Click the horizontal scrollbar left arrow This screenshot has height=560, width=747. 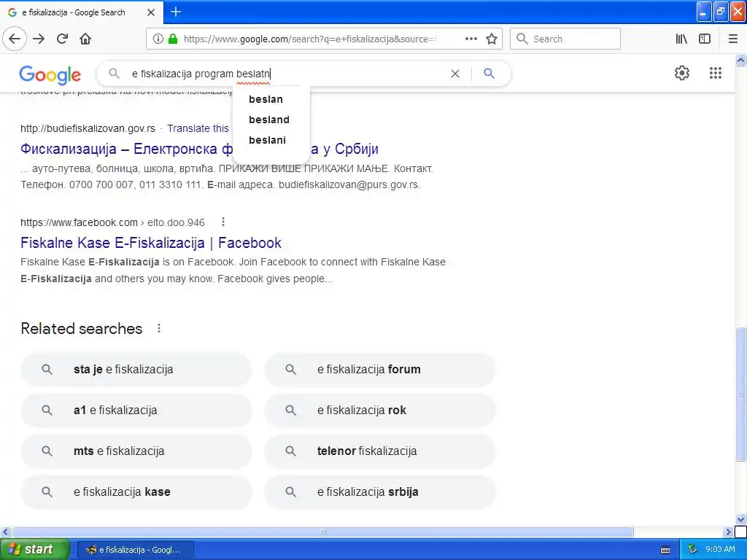tap(5, 532)
